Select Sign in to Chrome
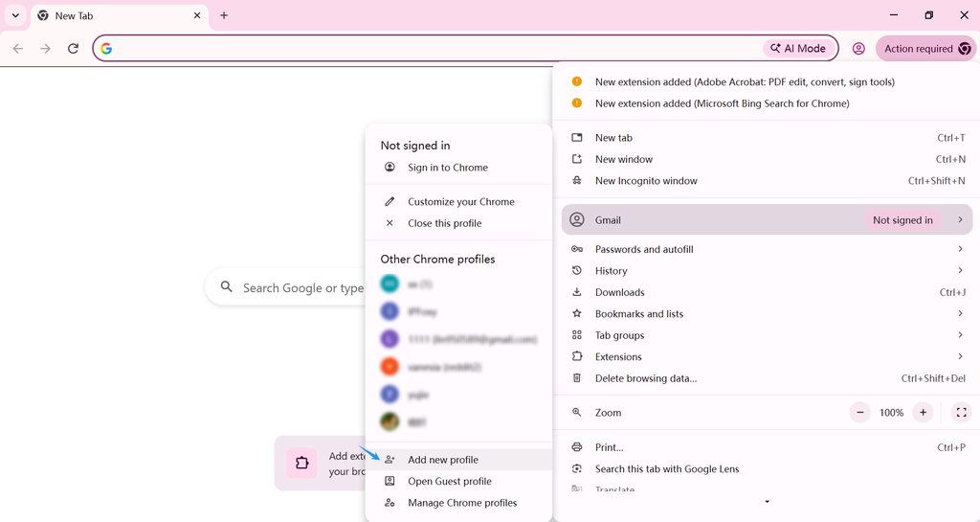980x522 pixels. (458, 168)
